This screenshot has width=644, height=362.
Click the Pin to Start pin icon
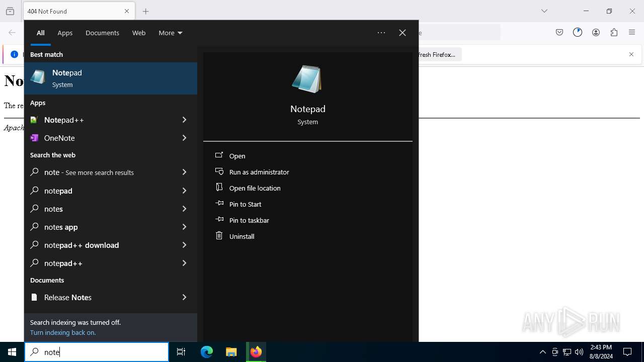[219, 204]
